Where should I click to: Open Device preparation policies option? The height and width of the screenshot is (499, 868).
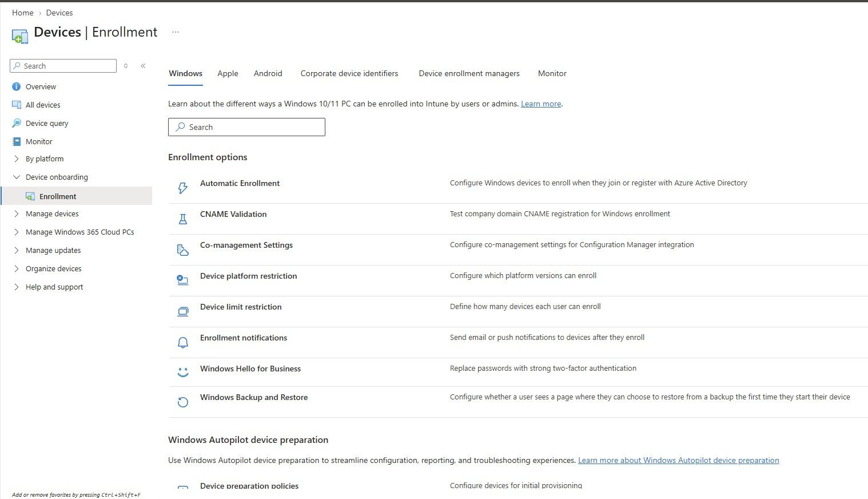(x=249, y=486)
